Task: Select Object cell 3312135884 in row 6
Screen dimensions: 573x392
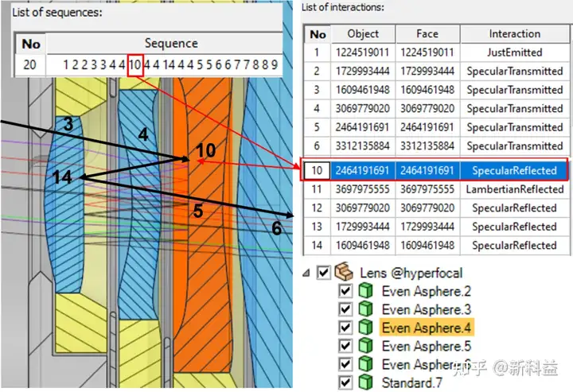Action: (x=363, y=146)
